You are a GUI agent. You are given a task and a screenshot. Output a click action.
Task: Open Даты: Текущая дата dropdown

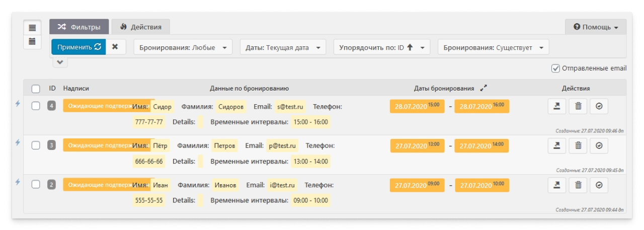pos(283,47)
